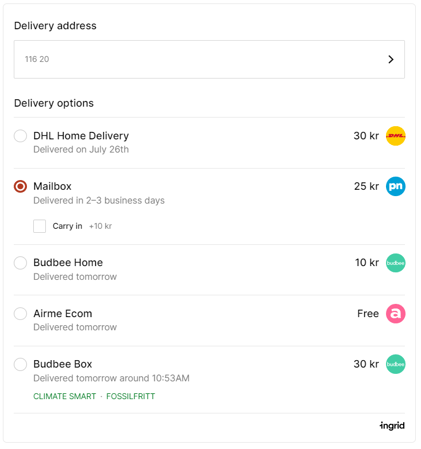Screen dimensions: 421x449
Task: Pick the Budbee Box radio option
Action: (x=20, y=364)
